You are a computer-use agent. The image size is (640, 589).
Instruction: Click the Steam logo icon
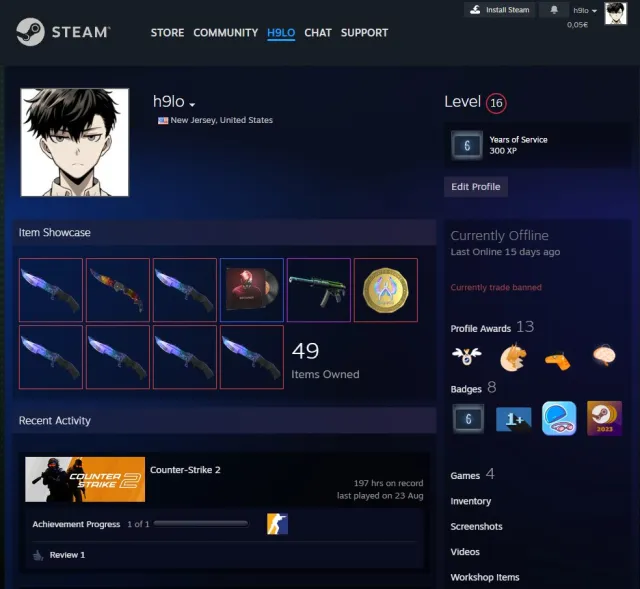(31, 32)
